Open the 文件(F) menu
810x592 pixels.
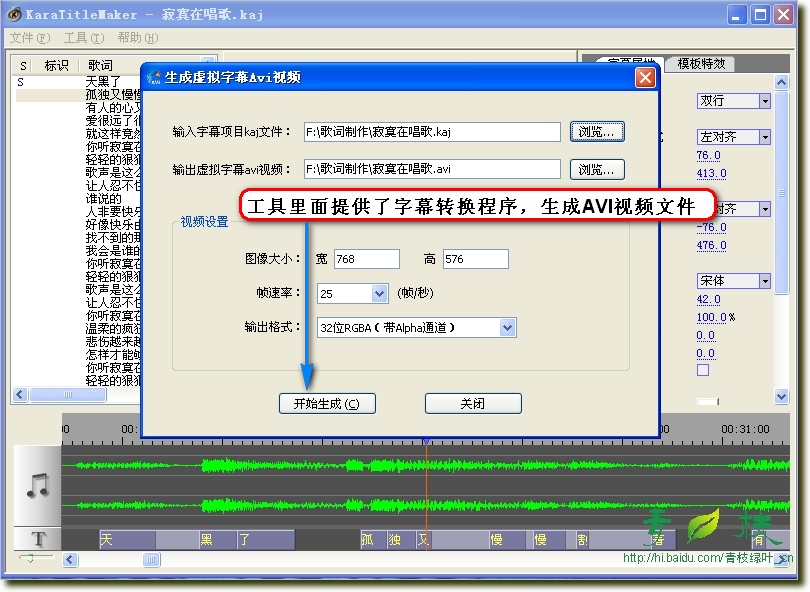(x=30, y=38)
